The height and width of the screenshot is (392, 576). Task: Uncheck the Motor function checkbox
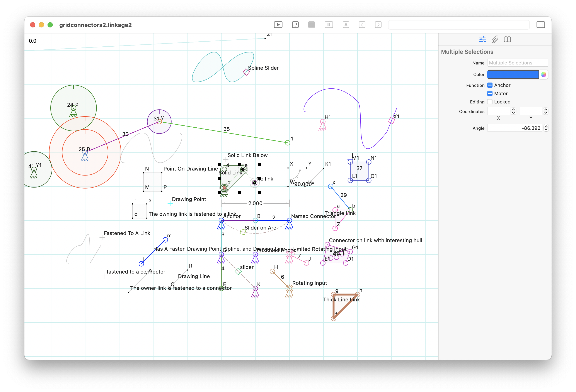(490, 93)
